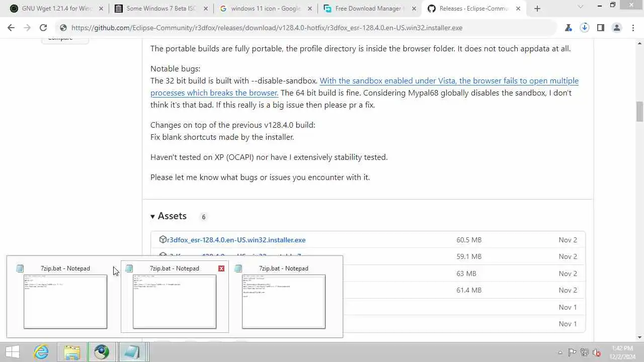Close the Some Windows 7 Beta tab

coord(205,9)
